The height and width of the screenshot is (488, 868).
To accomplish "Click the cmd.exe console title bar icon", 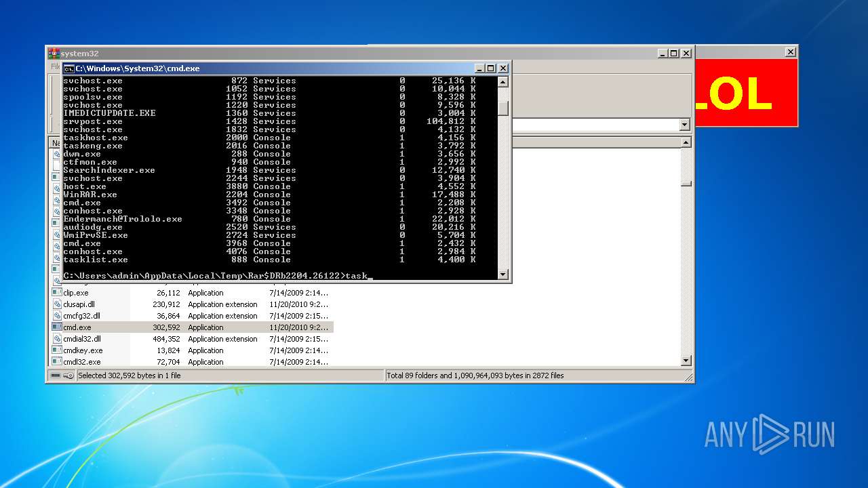I will [x=68, y=68].
